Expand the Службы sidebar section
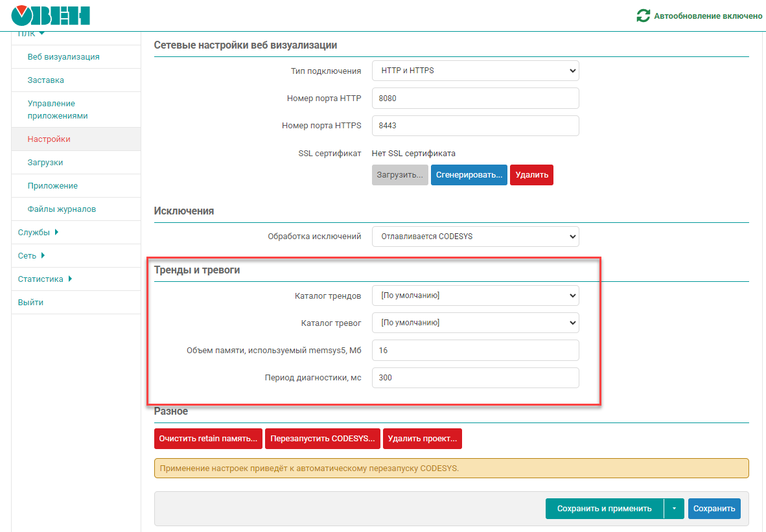This screenshot has height=532, width=766. (38, 232)
